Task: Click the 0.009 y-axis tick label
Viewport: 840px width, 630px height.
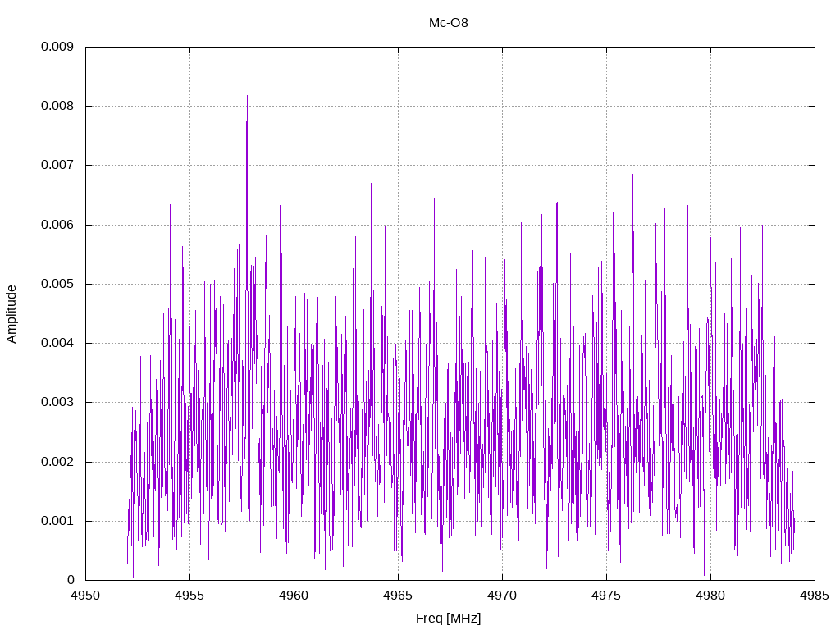Action: (x=57, y=47)
